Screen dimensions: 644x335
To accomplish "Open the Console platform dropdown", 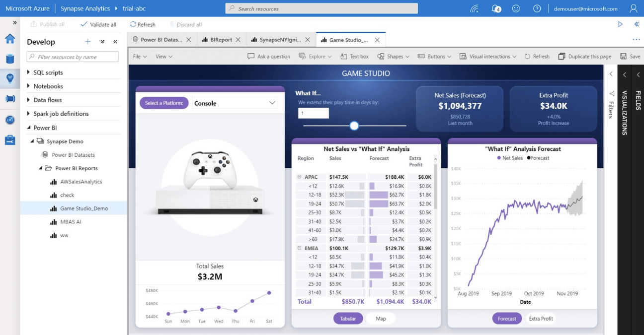I will tap(235, 103).
